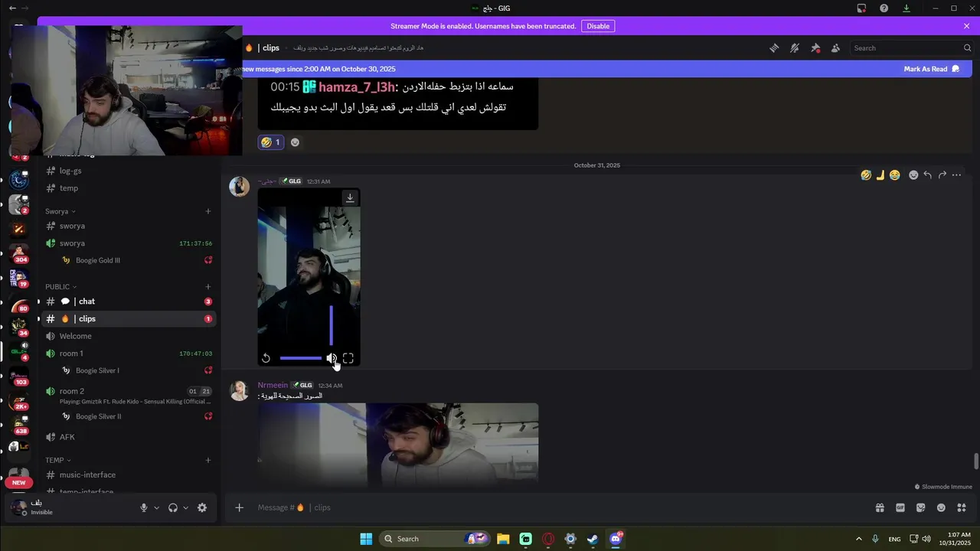The image size is (980, 551).
Task: Open the chat channel
Action: [130, 302]
